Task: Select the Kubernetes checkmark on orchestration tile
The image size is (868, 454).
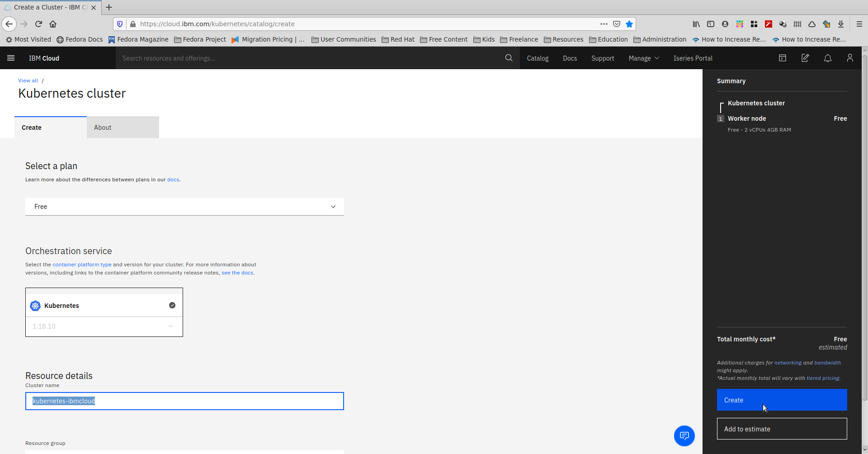Action: [x=172, y=305]
